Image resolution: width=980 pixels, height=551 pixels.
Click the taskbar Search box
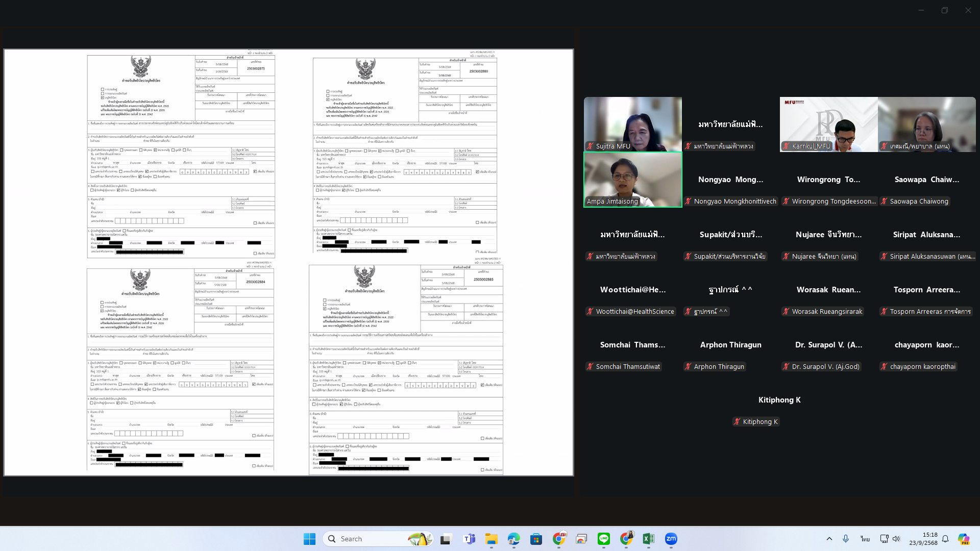coord(367,539)
